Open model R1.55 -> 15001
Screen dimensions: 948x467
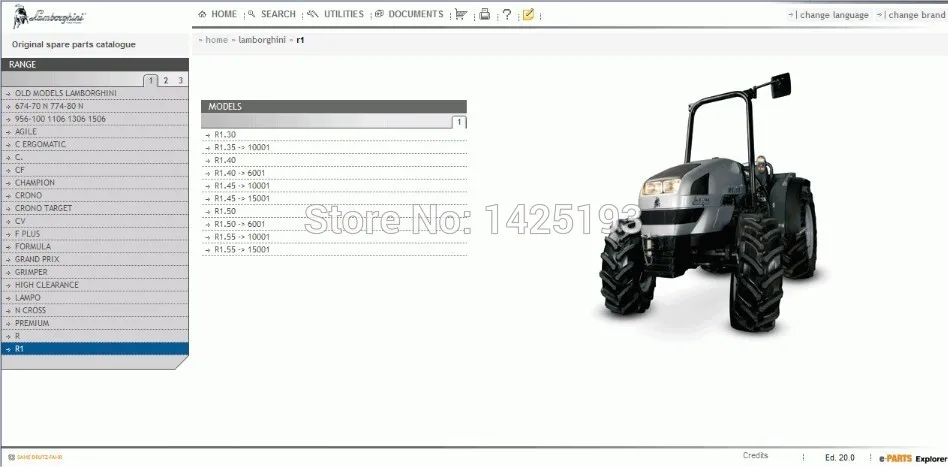point(334,249)
